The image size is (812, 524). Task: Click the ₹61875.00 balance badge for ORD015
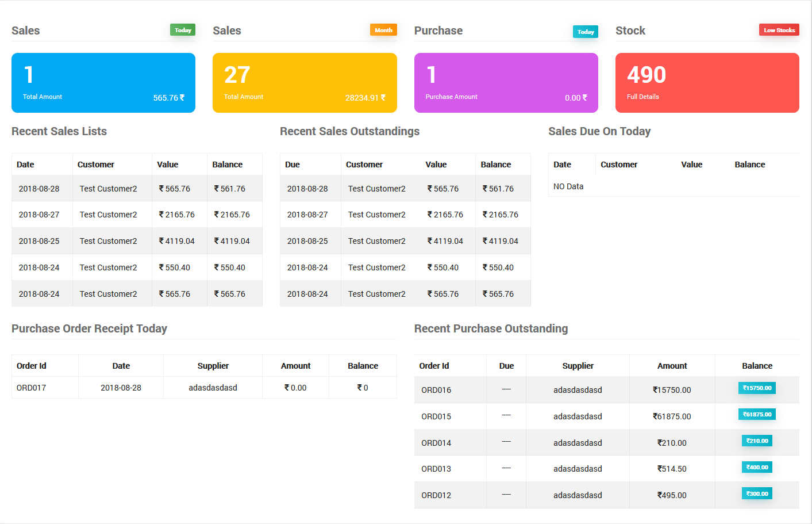(x=757, y=414)
